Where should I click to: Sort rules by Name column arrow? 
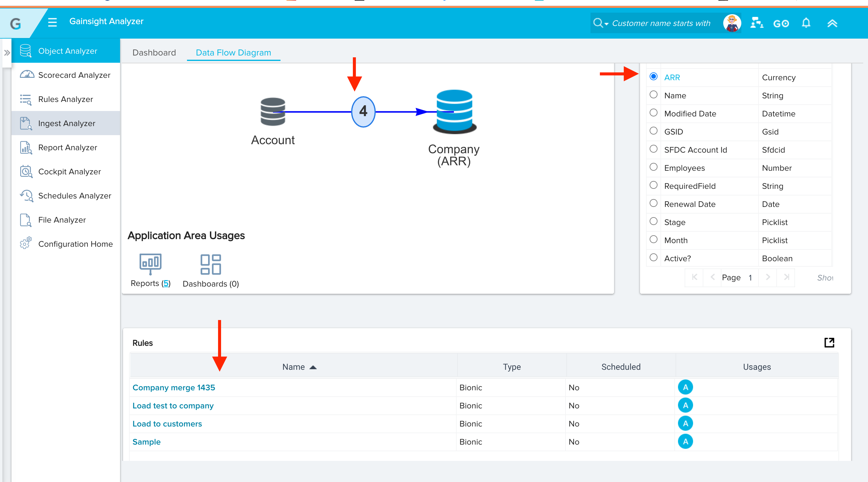click(313, 367)
